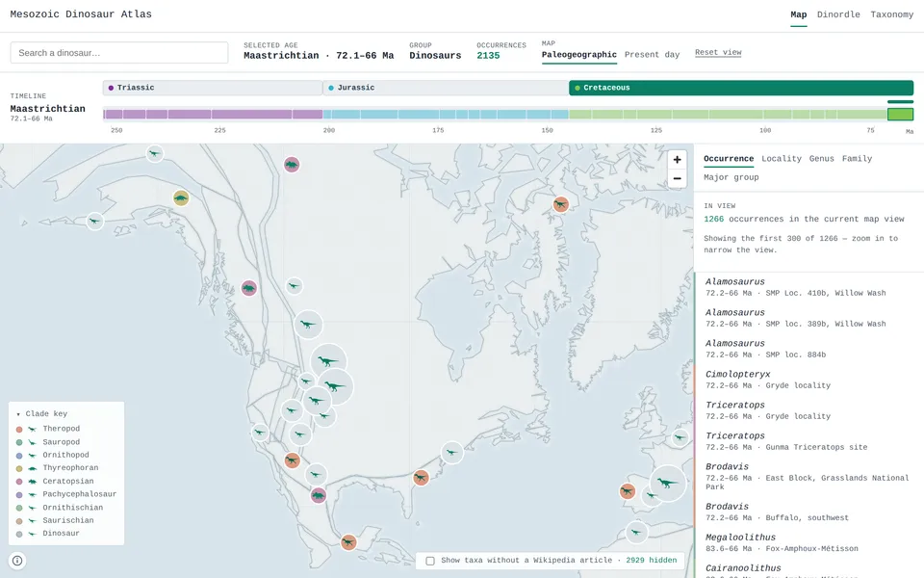Screen dimensions: 924x578
Task: Collapse the Clade key panel
Action: pos(41,413)
